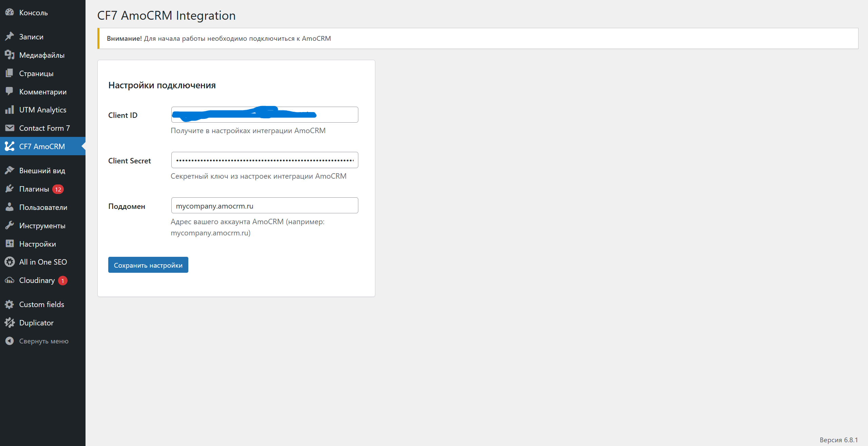868x446 pixels.
Task: Click the Плагины plug icon
Action: click(10, 189)
